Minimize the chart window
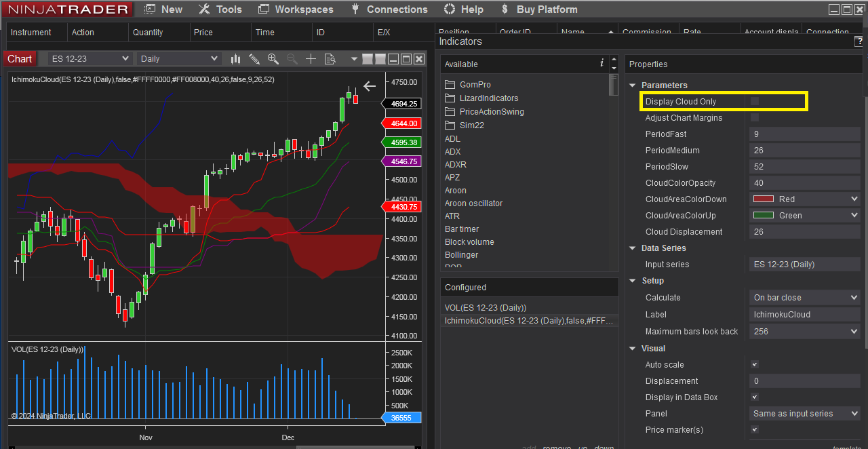The height and width of the screenshot is (449, 868). [393, 59]
